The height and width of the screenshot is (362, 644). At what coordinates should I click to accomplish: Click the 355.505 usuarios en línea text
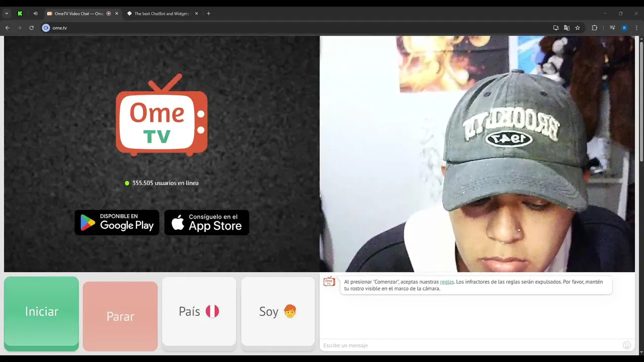[165, 183]
